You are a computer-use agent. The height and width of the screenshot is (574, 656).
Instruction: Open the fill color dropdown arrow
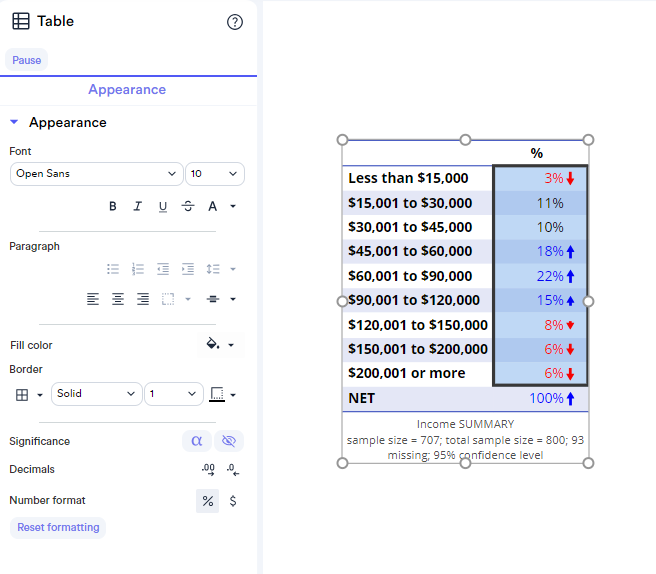[x=231, y=345]
